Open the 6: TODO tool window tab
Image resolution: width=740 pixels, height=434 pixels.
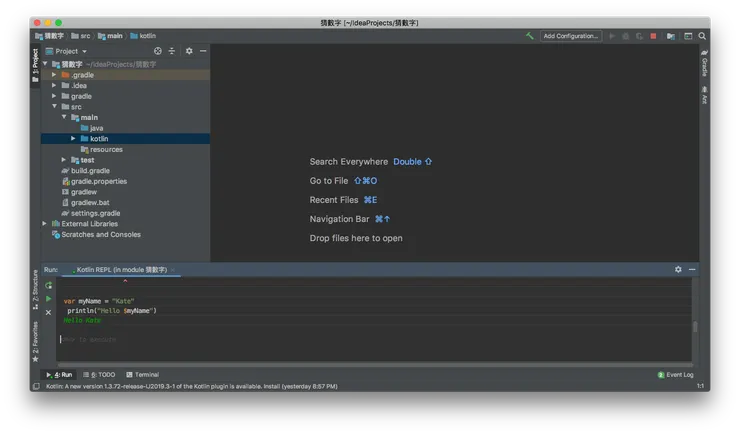pos(99,375)
